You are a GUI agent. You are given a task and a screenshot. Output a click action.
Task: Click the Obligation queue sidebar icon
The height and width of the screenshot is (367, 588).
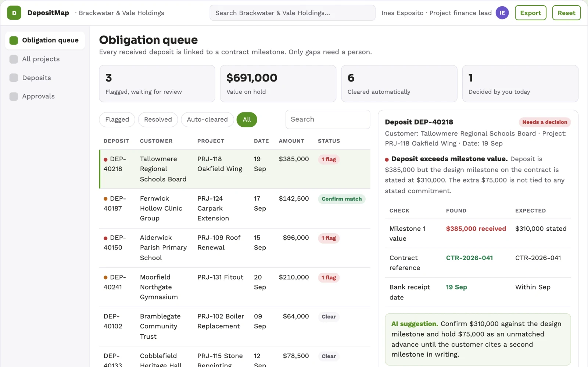pyautogui.click(x=14, y=40)
